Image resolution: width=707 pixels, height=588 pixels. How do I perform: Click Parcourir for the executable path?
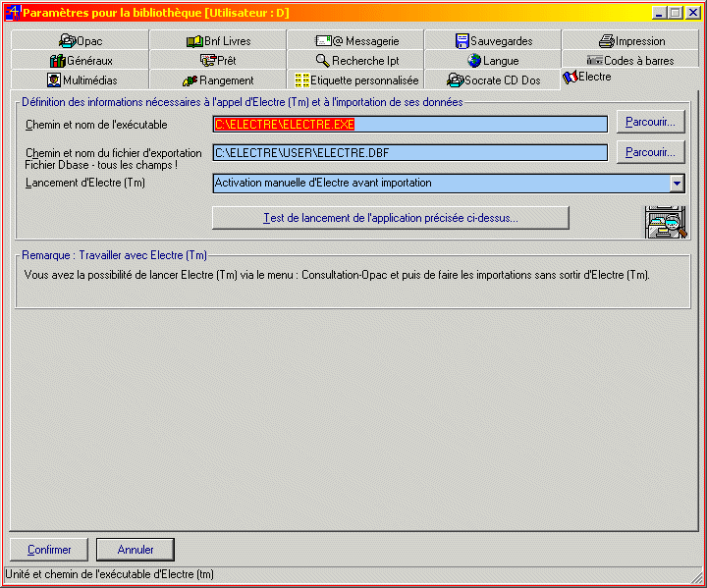(x=651, y=122)
